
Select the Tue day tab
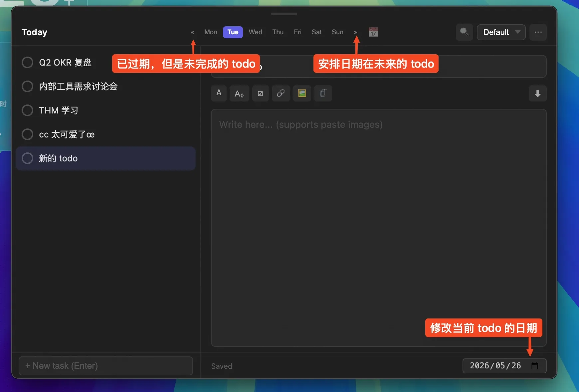pos(233,32)
